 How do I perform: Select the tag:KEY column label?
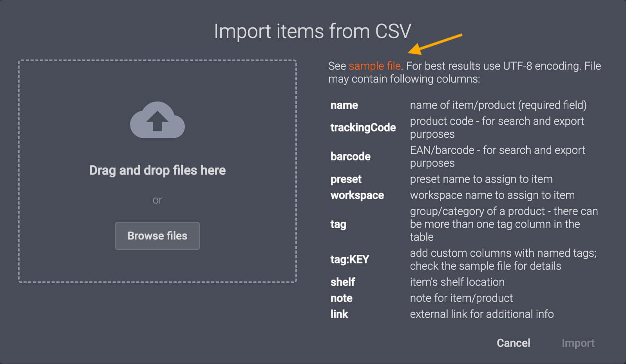coord(349,259)
